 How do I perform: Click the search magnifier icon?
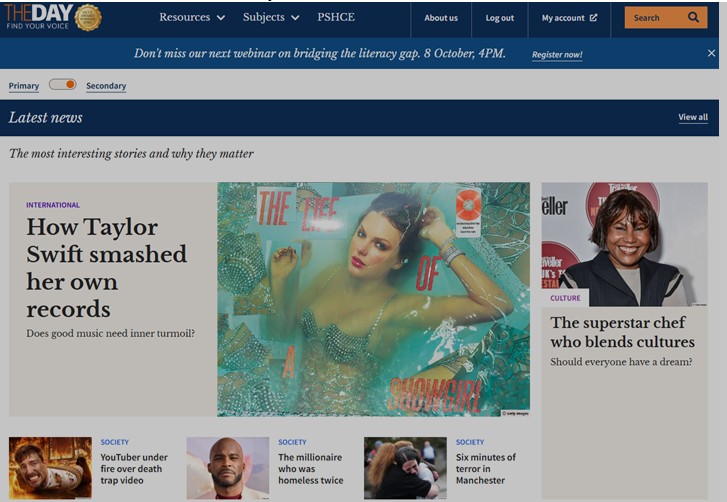tap(693, 18)
